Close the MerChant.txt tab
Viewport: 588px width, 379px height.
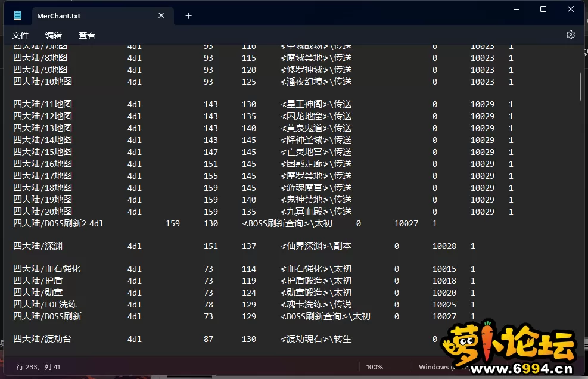(x=161, y=16)
